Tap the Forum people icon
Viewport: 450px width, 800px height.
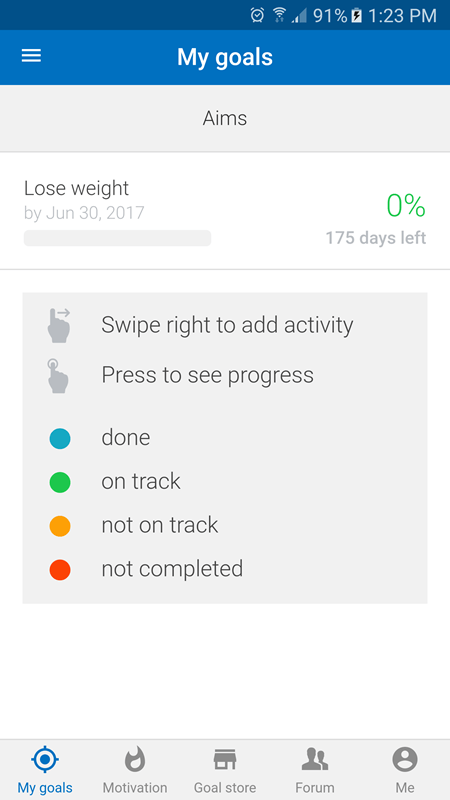click(314, 760)
